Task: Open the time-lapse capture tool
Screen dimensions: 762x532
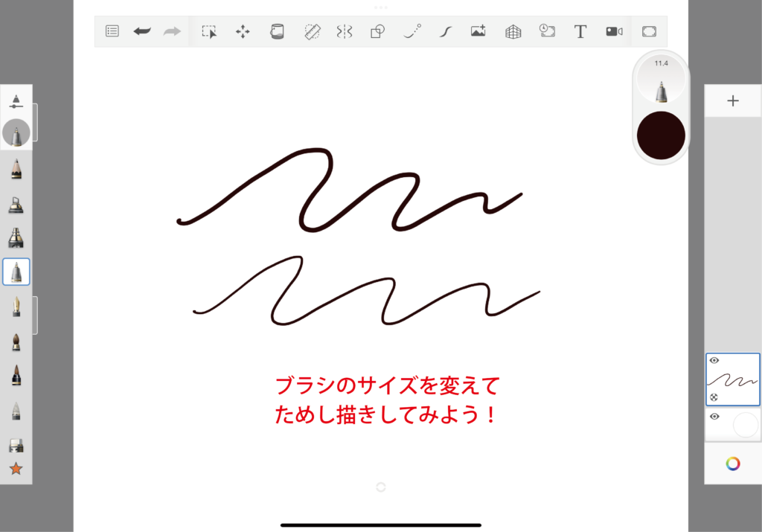Action: [x=547, y=31]
